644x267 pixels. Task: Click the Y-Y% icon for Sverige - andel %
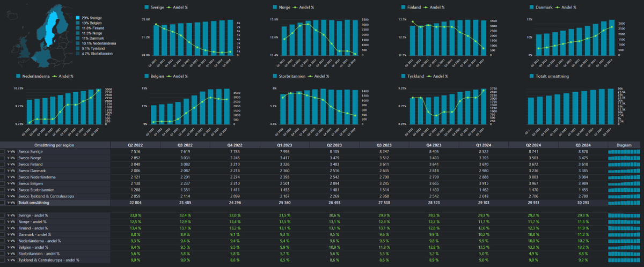click(11, 215)
